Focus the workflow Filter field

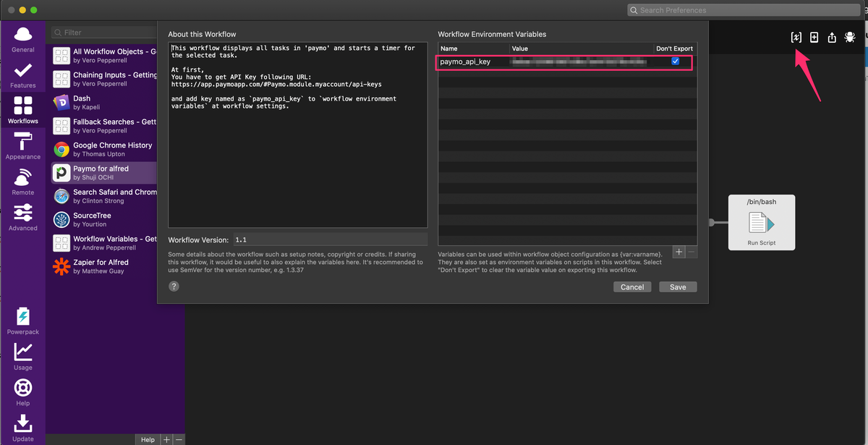click(103, 33)
